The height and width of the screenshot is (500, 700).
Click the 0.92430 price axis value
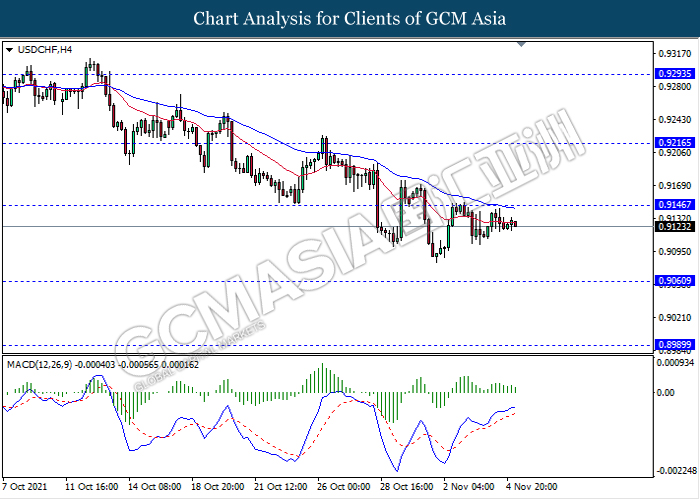(x=675, y=120)
